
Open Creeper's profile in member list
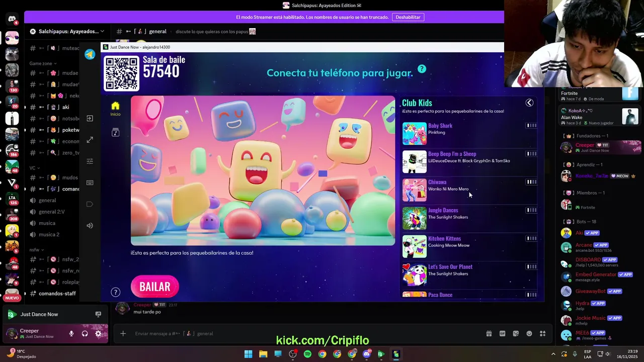click(601, 147)
